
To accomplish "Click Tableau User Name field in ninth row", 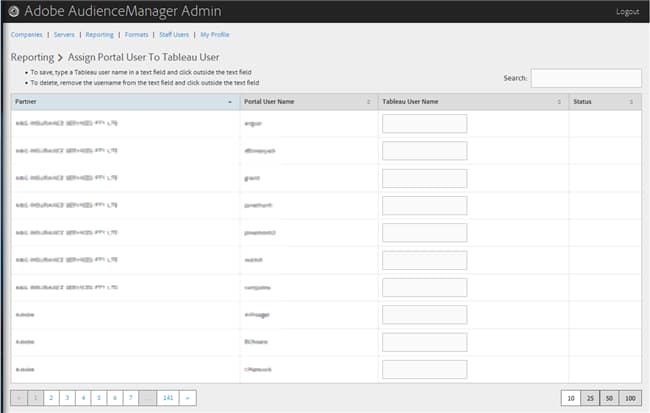I will click(424, 342).
